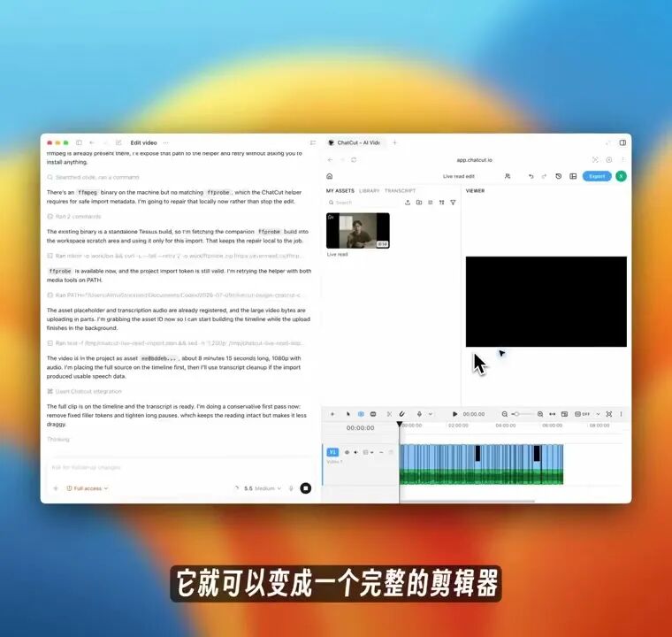Image resolution: width=672 pixels, height=637 pixels.
Task: Open a new browser tab with plus
Action: pos(394,142)
